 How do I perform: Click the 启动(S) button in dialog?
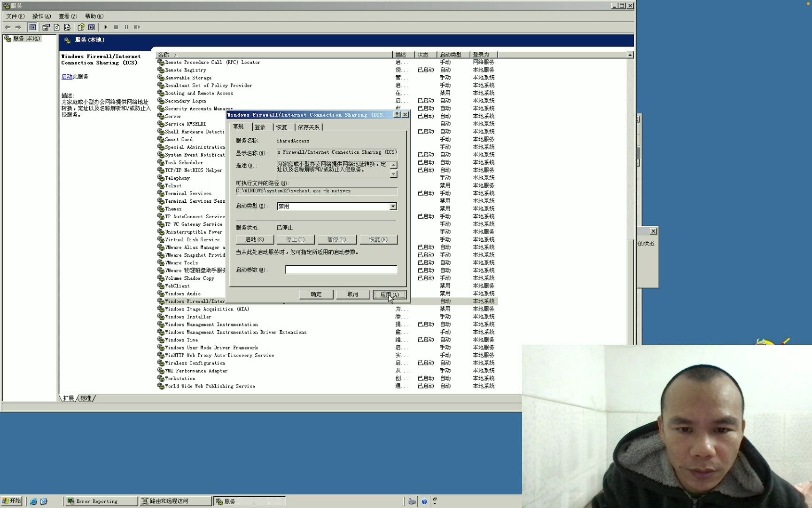tap(255, 240)
